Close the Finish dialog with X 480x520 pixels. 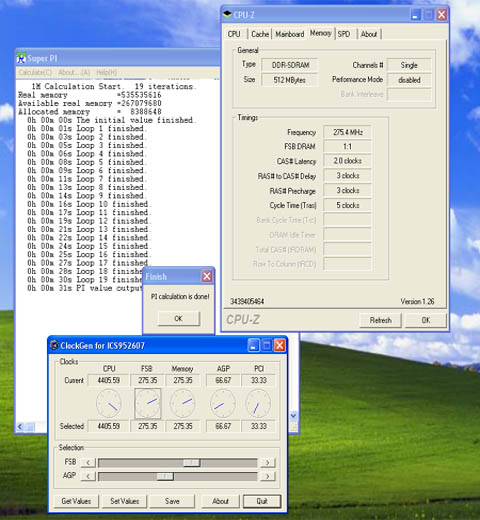pos(207,276)
